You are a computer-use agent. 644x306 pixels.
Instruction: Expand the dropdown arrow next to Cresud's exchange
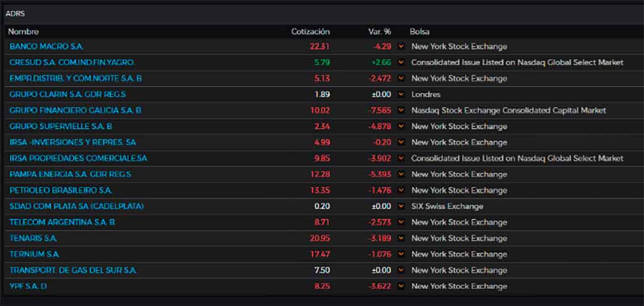[401, 62]
